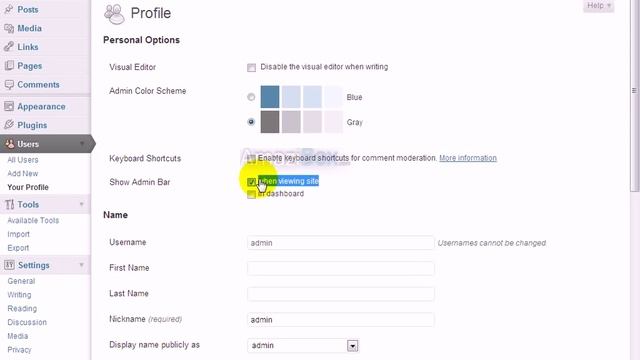Open Media settings link under Settings
The image size is (640, 360).
coord(18,336)
